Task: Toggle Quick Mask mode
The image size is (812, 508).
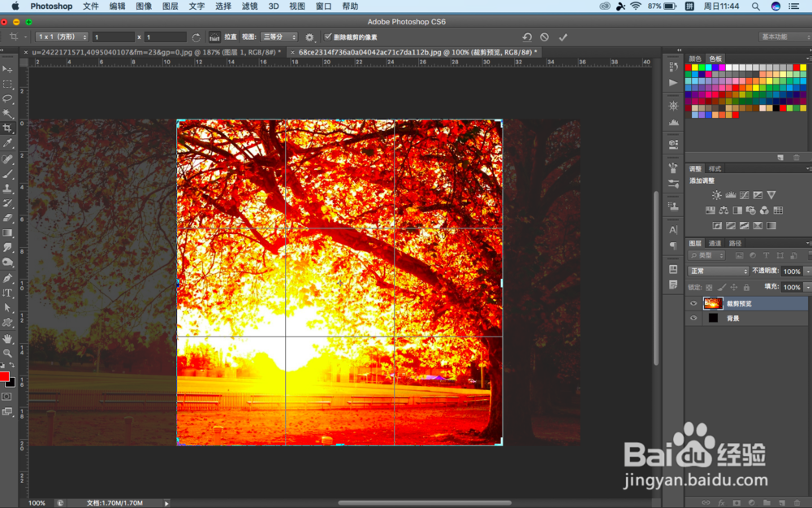Action: tap(6, 397)
